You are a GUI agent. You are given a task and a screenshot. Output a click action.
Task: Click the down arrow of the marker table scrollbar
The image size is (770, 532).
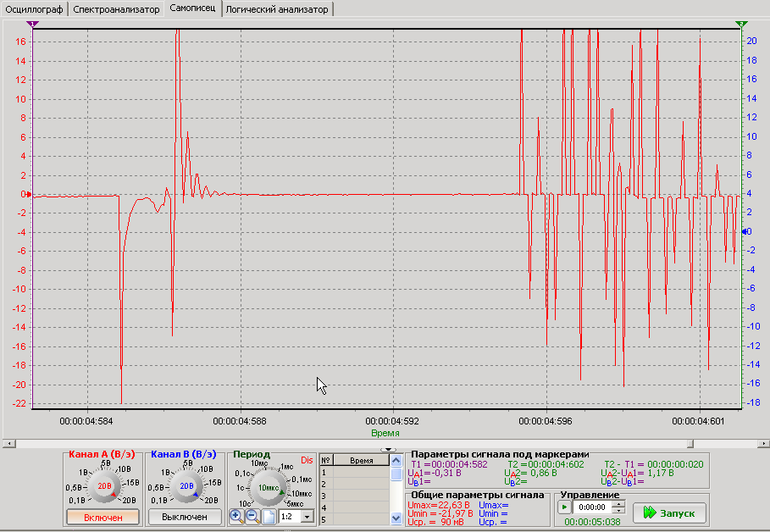click(x=396, y=518)
